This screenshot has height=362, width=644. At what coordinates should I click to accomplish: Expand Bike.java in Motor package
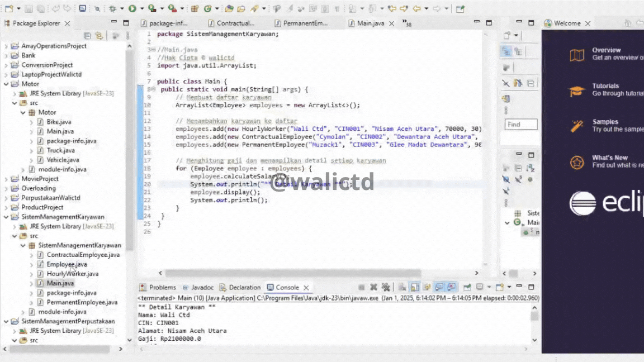32,122
